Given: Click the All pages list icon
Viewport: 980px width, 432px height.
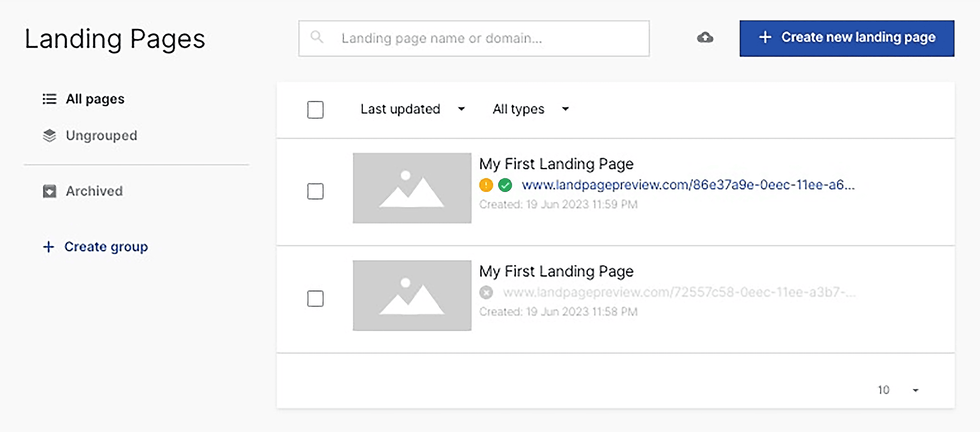Looking at the screenshot, I should coord(49,99).
